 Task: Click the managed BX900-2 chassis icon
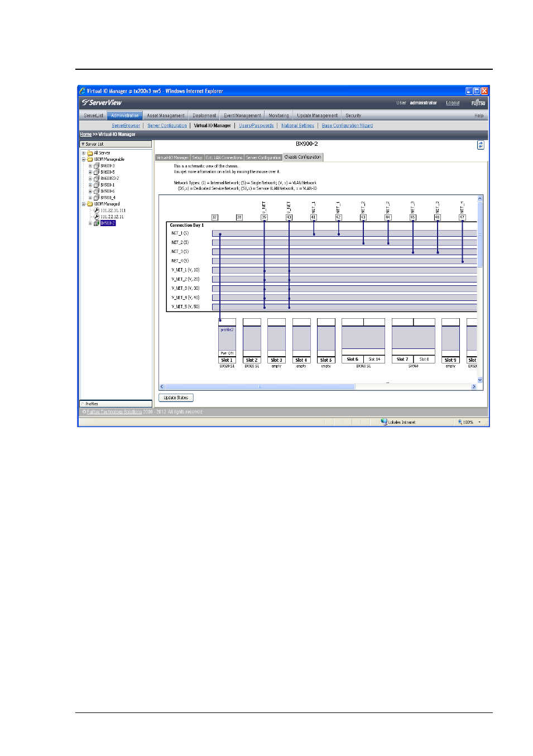97,223
